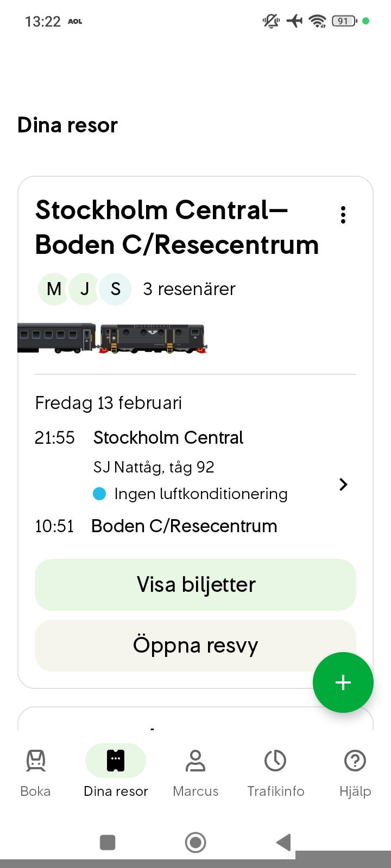Open the Trafikinfo tab
The image size is (391, 868).
pyautogui.click(x=275, y=770)
